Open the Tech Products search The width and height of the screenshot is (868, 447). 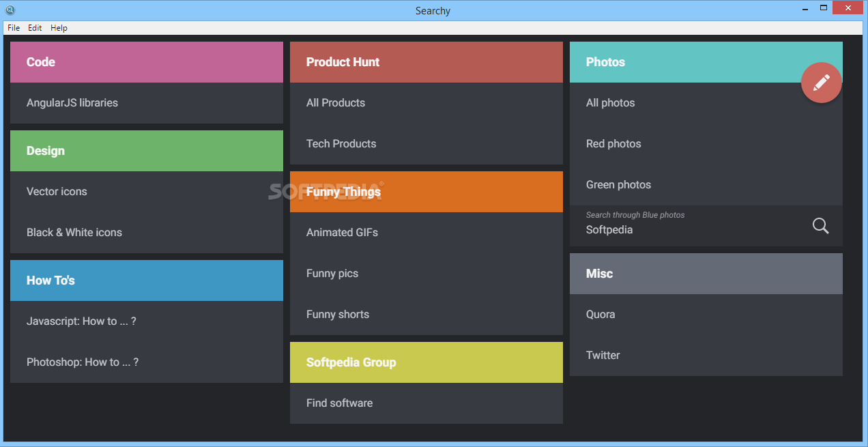click(x=341, y=144)
